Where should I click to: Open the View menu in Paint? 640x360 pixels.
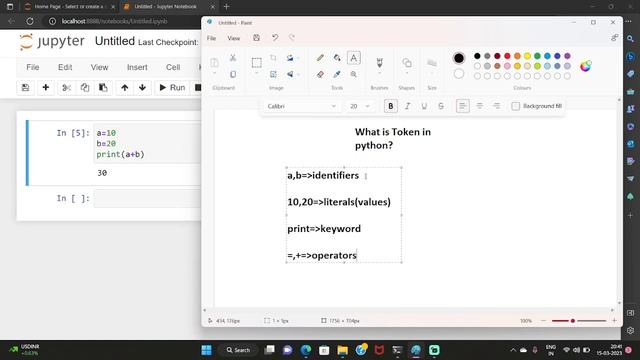[233, 38]
